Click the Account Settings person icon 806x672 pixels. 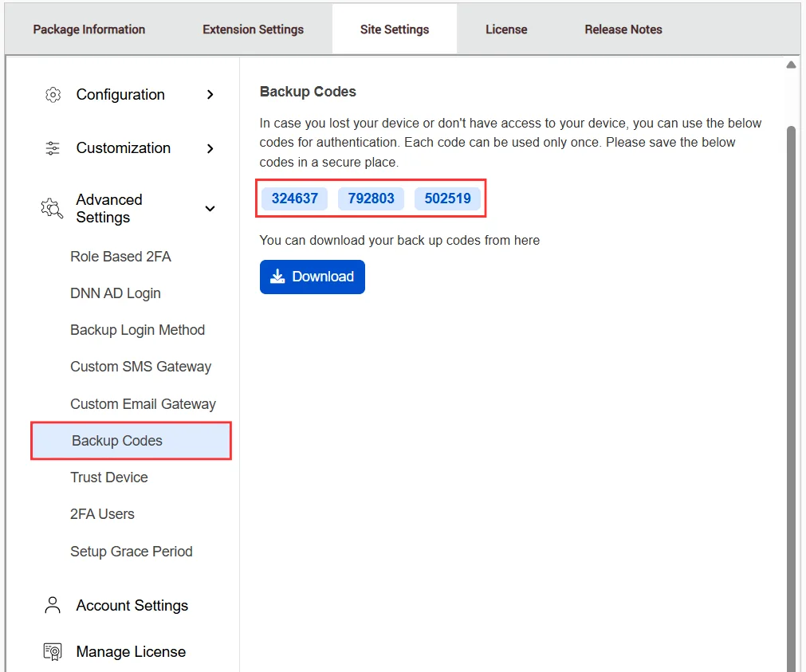tap(52, 605)
